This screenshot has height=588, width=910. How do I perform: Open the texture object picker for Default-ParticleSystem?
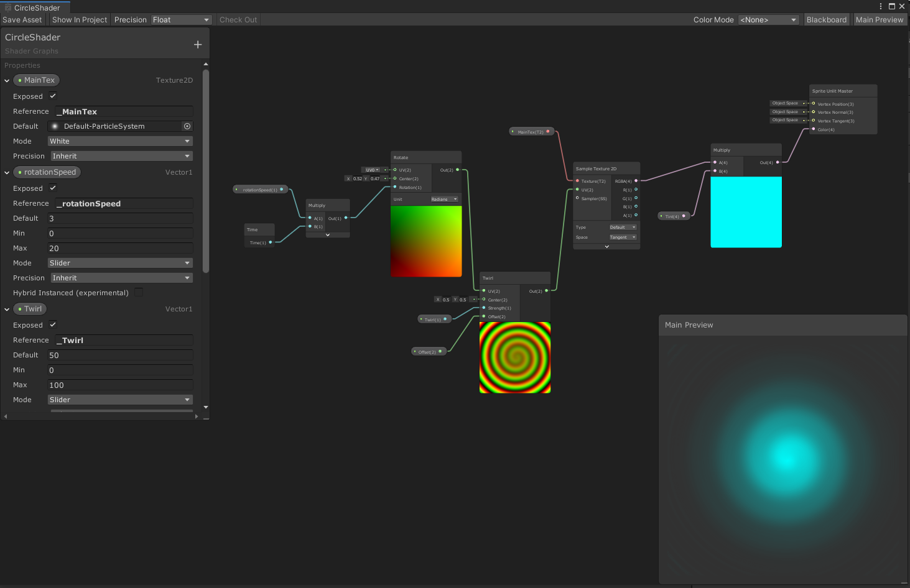click(187, 126)
